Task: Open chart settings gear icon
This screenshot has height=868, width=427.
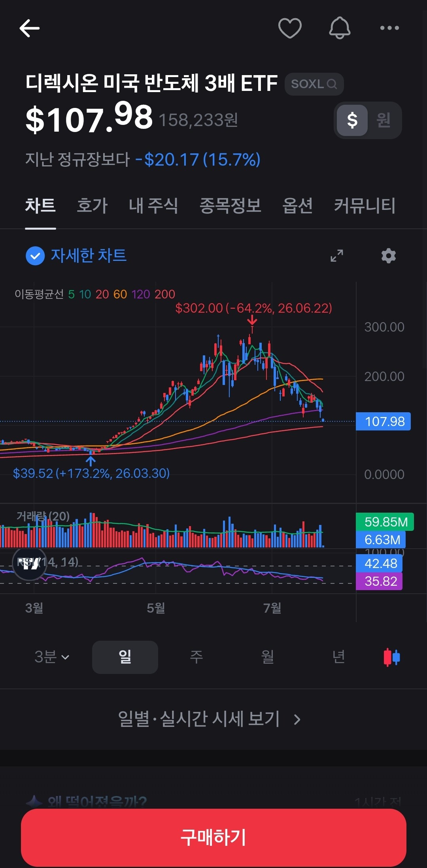Action: click(x=388, y=255)
